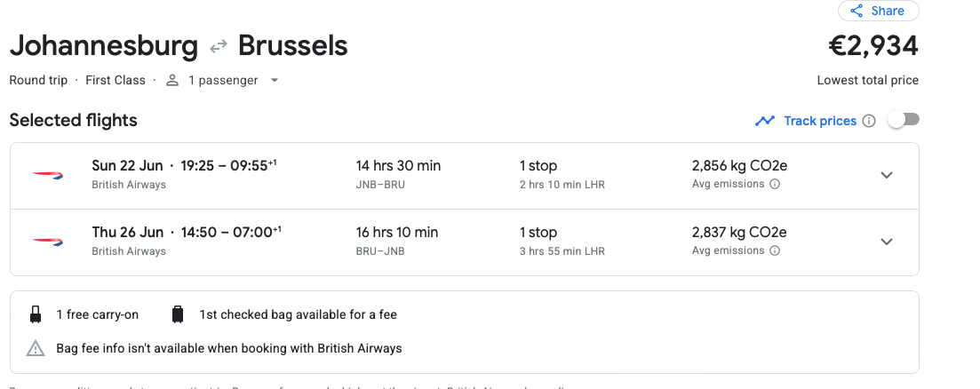
Task: Click the Track prices link text
Action: click(x=820, y=121)
